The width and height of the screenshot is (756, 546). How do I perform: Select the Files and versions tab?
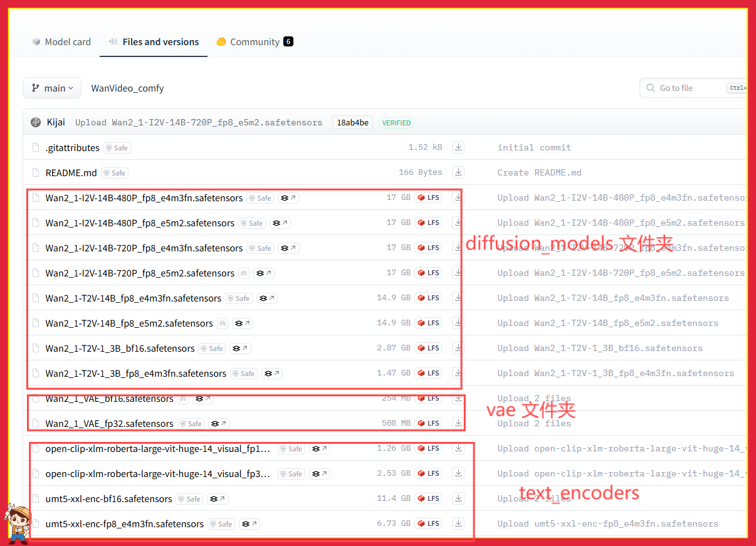154,42
